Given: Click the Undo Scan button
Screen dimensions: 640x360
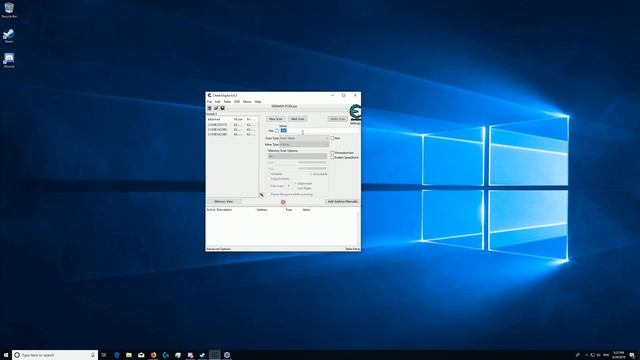Looking at the screenshot, I should 338,119.
